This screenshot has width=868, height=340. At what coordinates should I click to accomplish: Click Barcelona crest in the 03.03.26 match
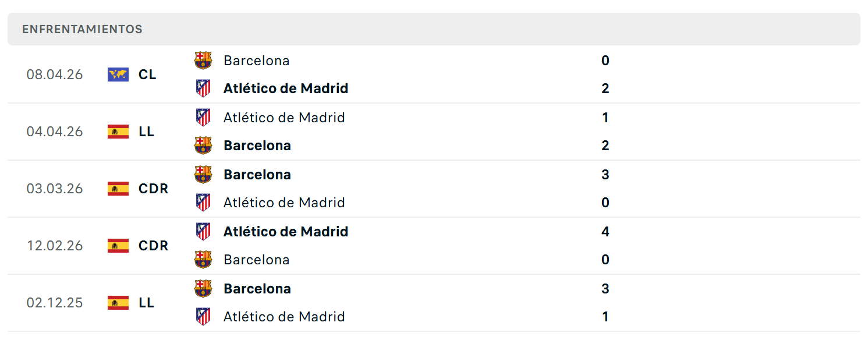click(203, 175)
